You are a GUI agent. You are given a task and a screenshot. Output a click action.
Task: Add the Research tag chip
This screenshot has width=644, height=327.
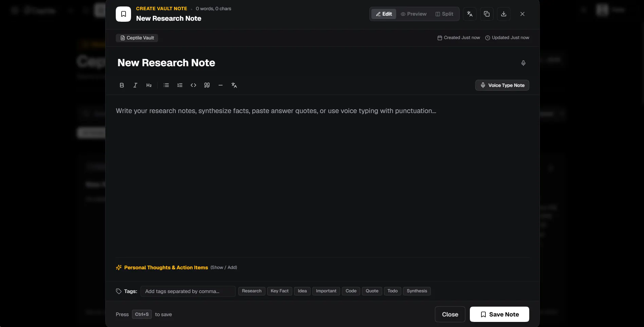[252, 291]
